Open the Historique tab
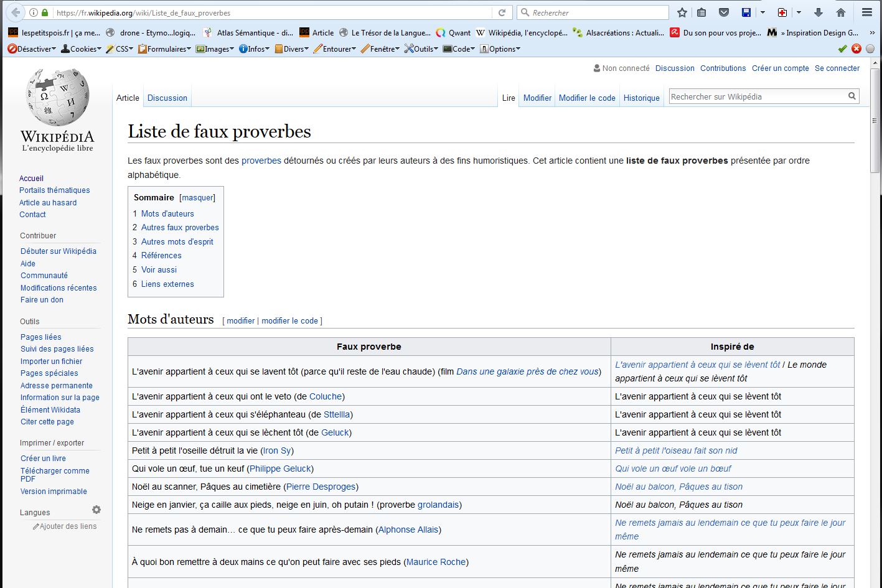The height and width of the screenshot is (588, 882). tap(641, 98)
